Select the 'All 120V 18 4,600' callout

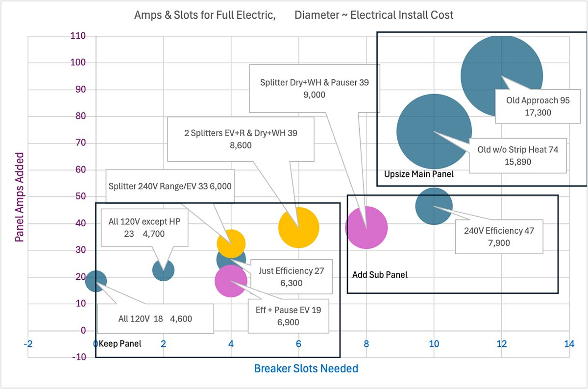pos(155,318)
